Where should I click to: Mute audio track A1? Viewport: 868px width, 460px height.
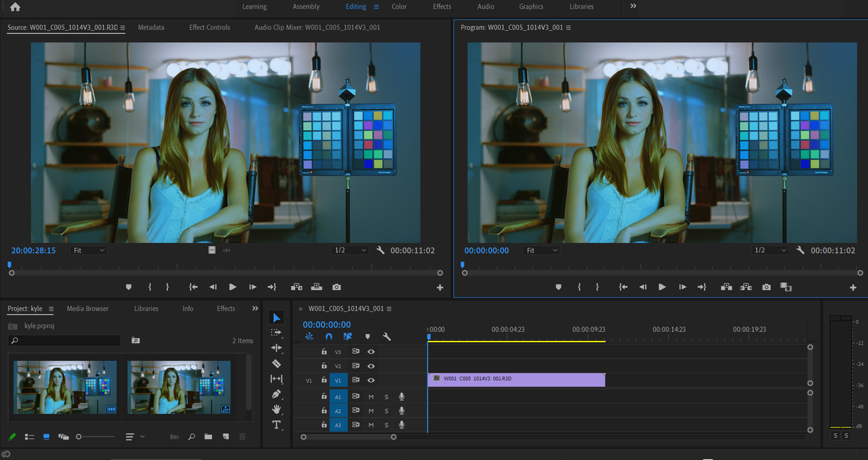tap(371, 396)
